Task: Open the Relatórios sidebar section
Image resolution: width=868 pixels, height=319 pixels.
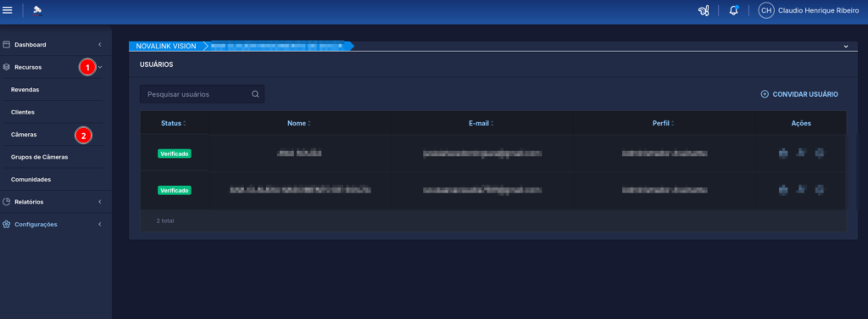Action: [x=29, y=202]
